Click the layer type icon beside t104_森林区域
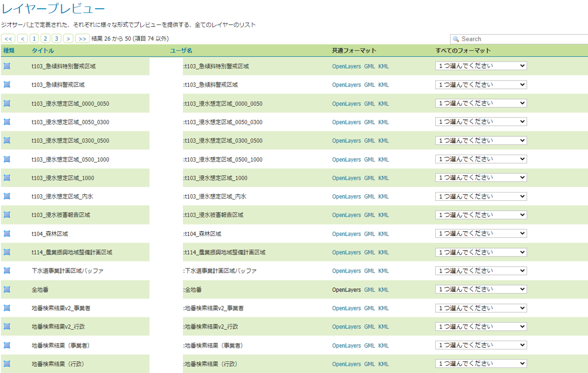This screenshot has height=373, width=588. pyautogui.click(x=7, y=234)
